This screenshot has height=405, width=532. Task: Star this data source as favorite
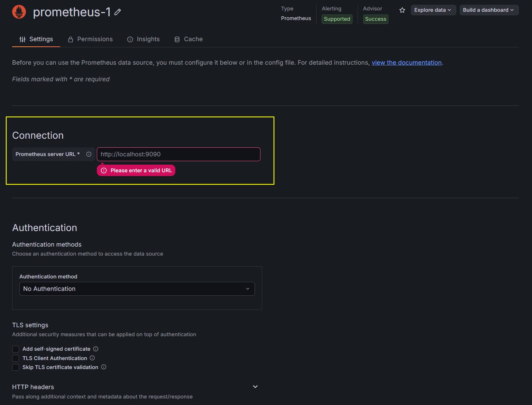402,10
